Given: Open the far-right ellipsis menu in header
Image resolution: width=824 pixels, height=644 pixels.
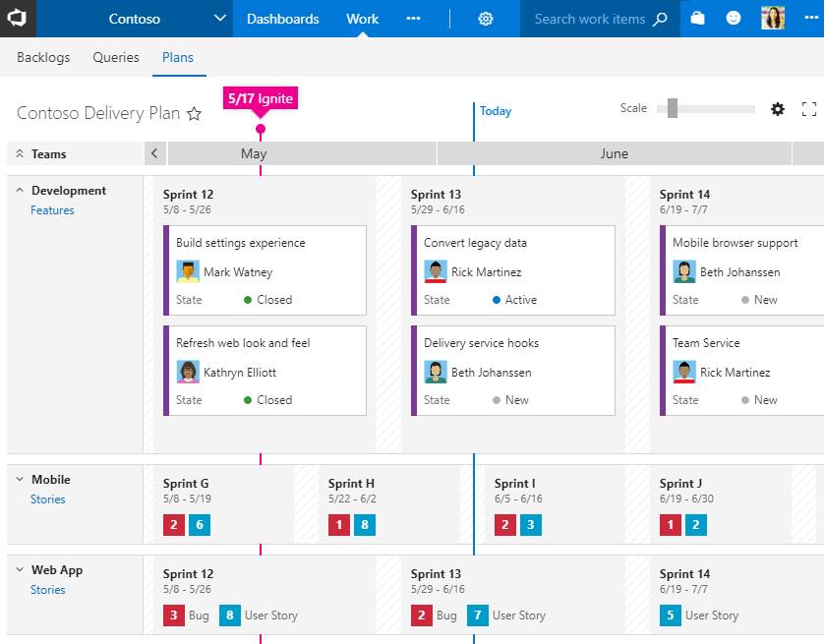Looking at the screenshot, I should pyautogui.click(x=811, y=19).
